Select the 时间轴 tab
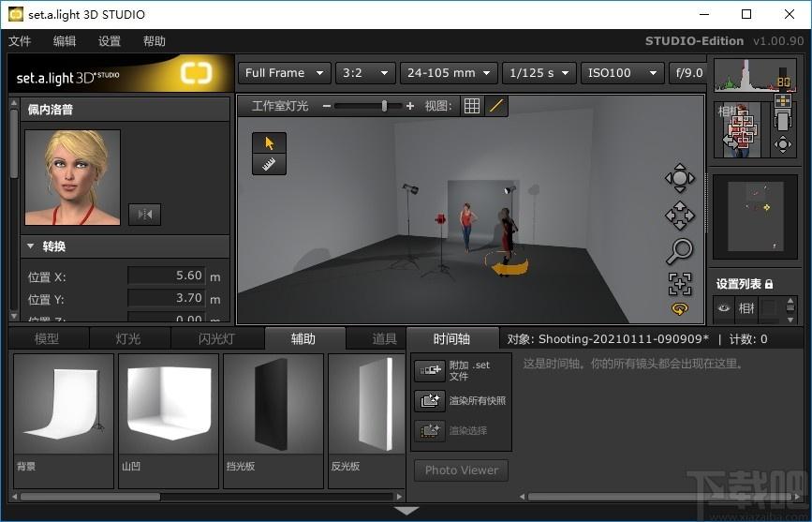The image size is (812, 522). [x=451, y=339]
